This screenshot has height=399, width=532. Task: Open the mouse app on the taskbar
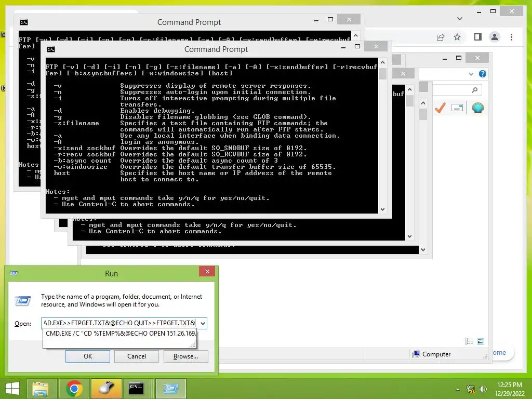106,389
